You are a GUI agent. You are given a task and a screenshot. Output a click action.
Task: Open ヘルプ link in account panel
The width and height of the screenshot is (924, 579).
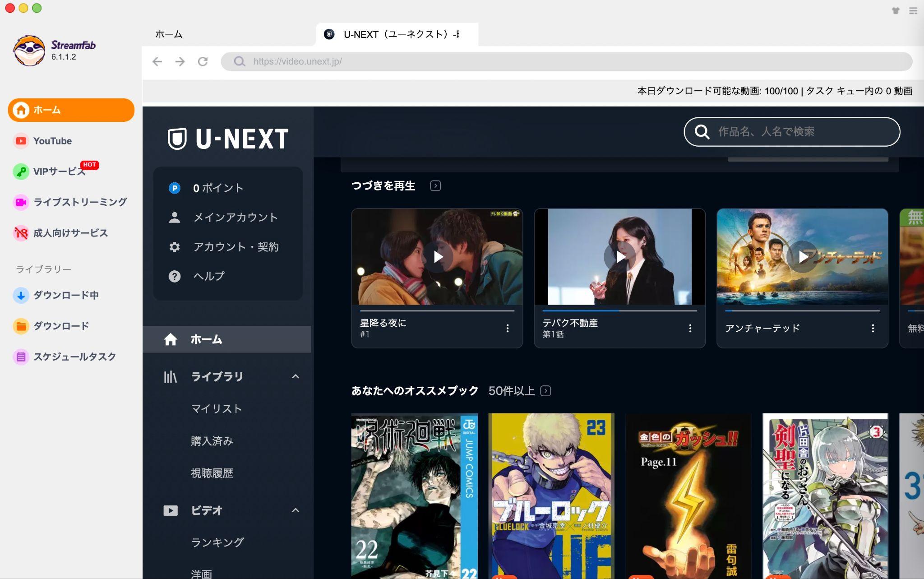(x=209, y=276)
